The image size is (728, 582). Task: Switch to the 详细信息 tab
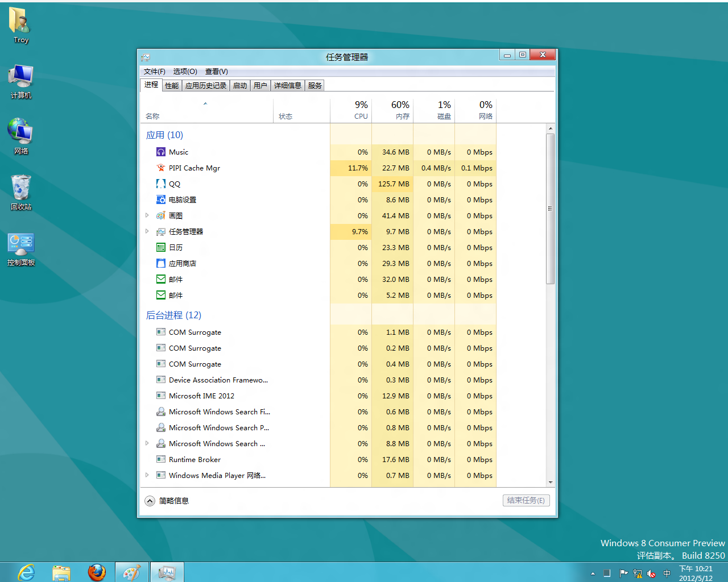tap(288, 85)
